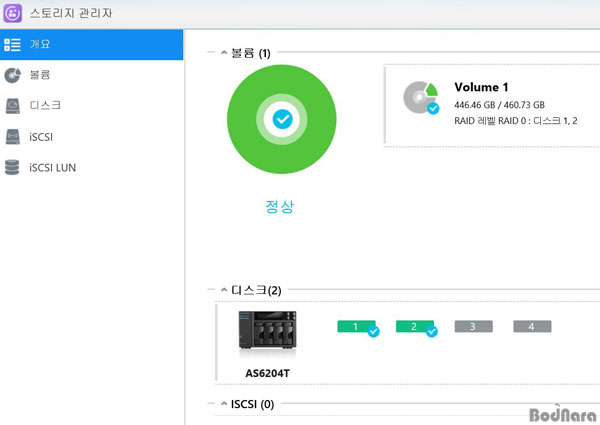Click the green volume status circle
Image resolution: width=600 pixels, height=425 pixels.
[x=281, y=119]
